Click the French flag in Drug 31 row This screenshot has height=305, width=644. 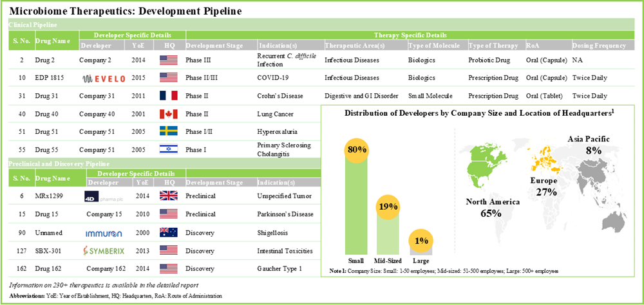(169, 96)
